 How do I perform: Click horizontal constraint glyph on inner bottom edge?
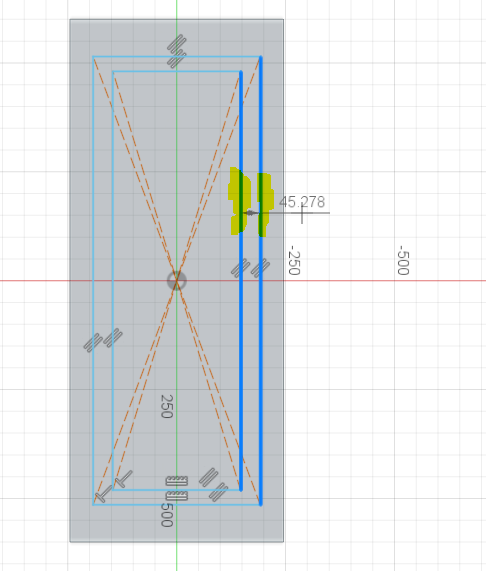point(177,481)
